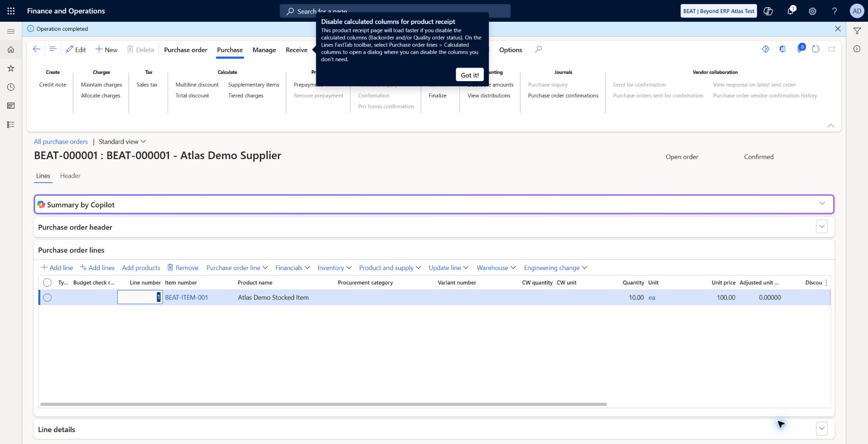Image resolution: width=868 pixels, height=444 pixels.
Task: Open Recent clock icon in the sidebar
Action: tap(11, 87)
